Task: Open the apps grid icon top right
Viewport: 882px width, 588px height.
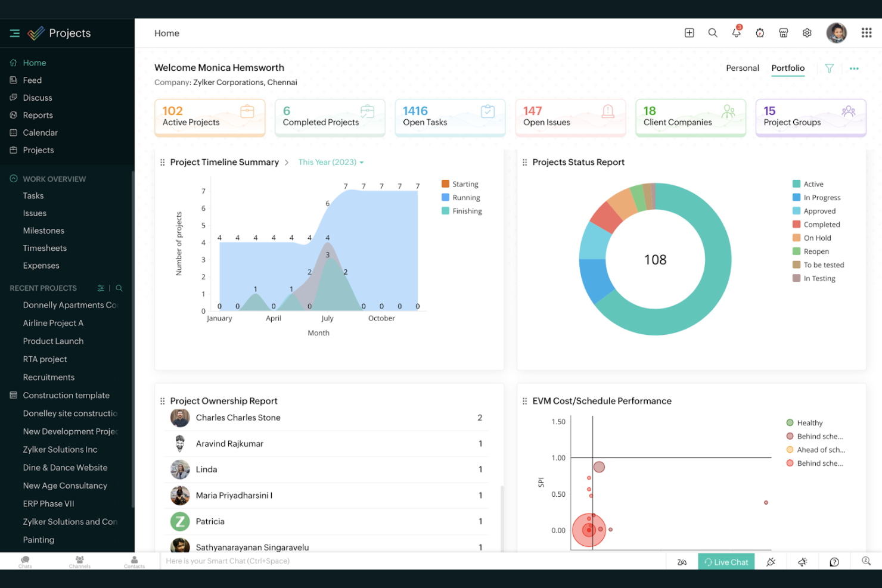Action: coord(867,33)
